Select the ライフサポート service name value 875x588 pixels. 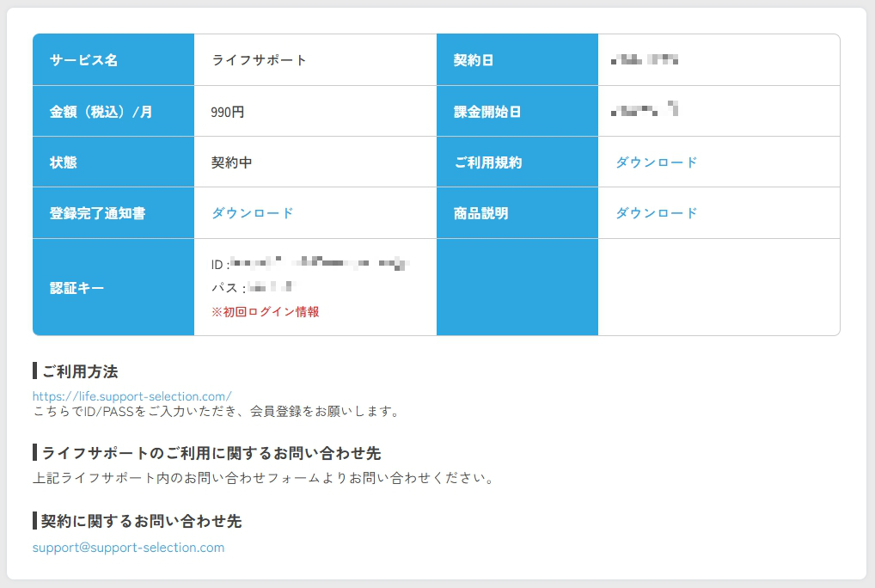(x=259, y=60)
